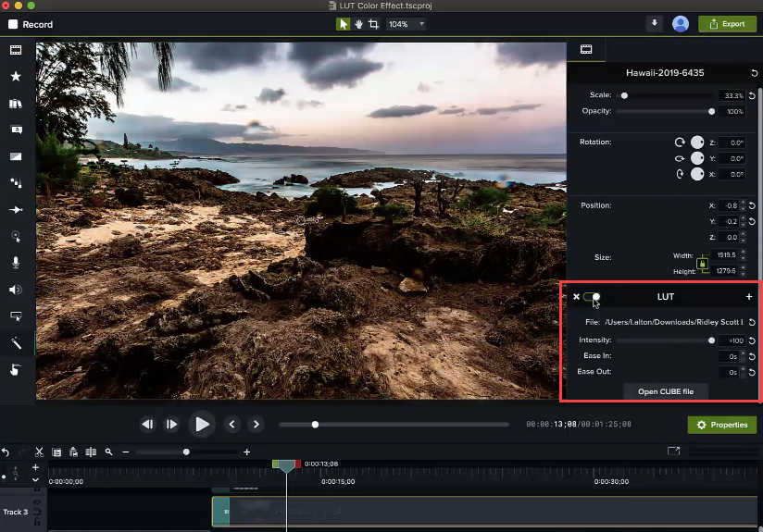Image resolution: width=763 pixels, height=532 pixels.
Task: Open the 104% canvas zoom dropdown
Action: [x=407, y=24]
